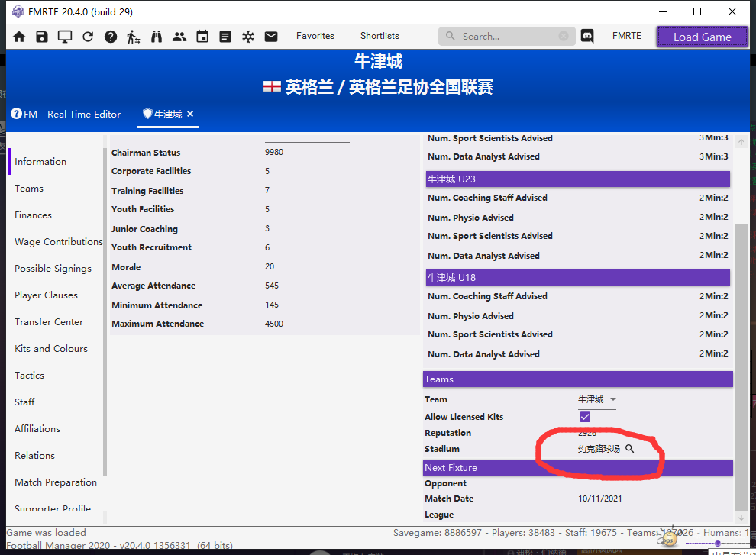Screen dimensions: 756x555
Task: Switch to FM - Real Time Editor tab
Action: point(66,114)
